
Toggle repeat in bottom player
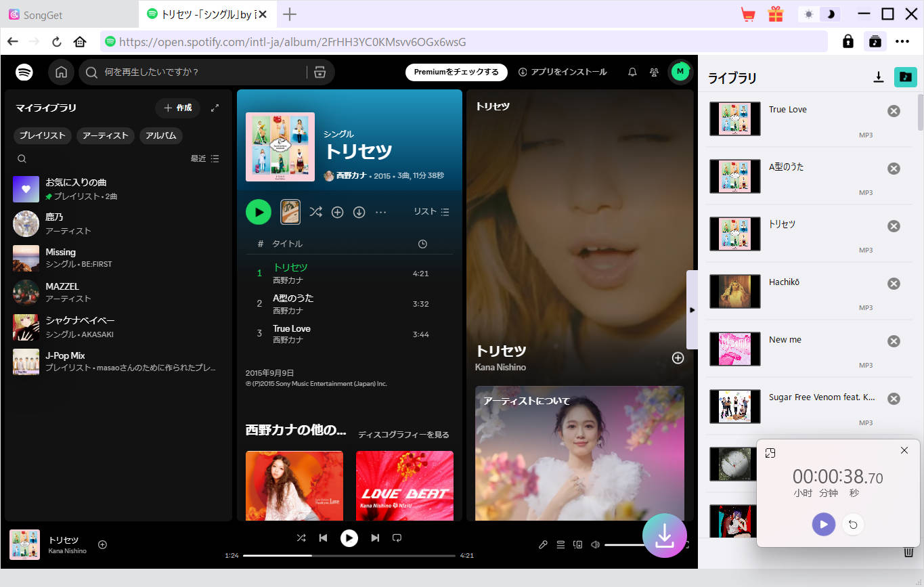[x=397, y=538]
